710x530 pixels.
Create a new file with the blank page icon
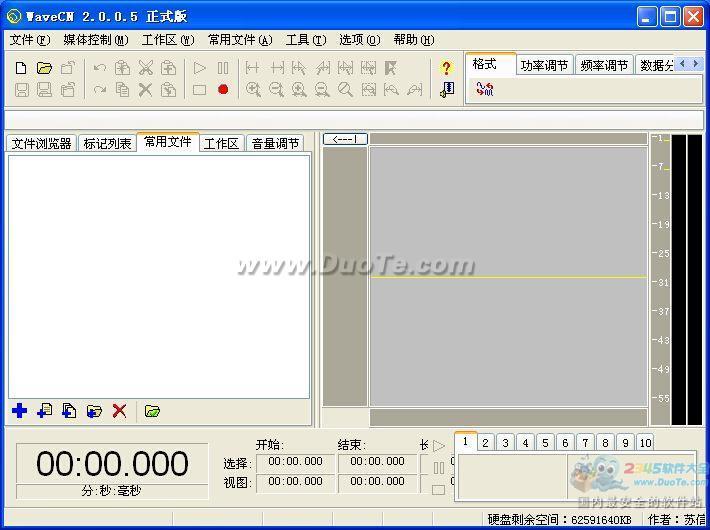pyautogui.click(x=21, y=68)
